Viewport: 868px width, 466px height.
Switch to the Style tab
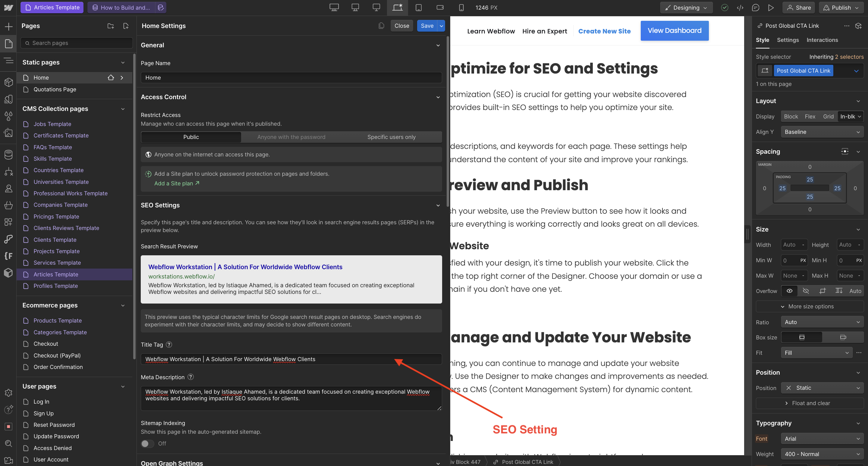[762, 40]
